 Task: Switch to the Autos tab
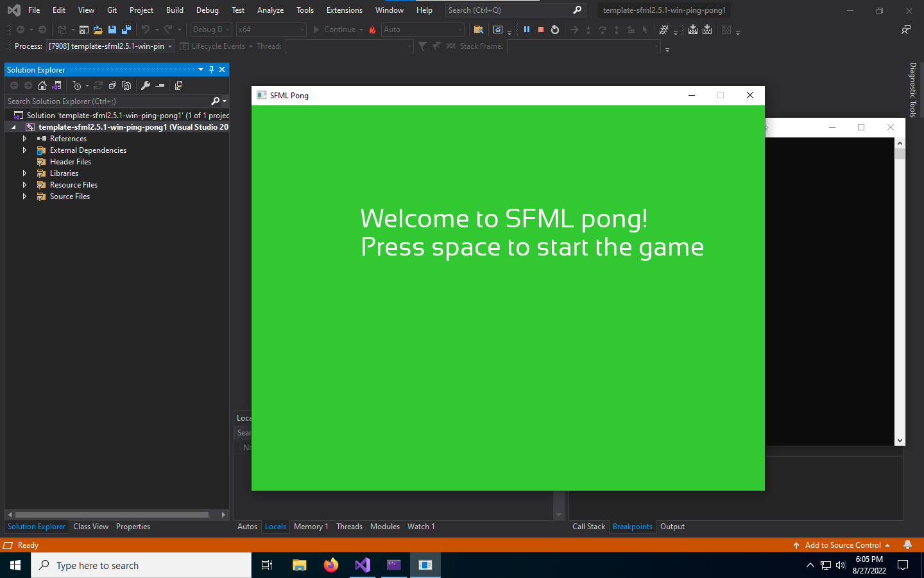pos(247,527)
